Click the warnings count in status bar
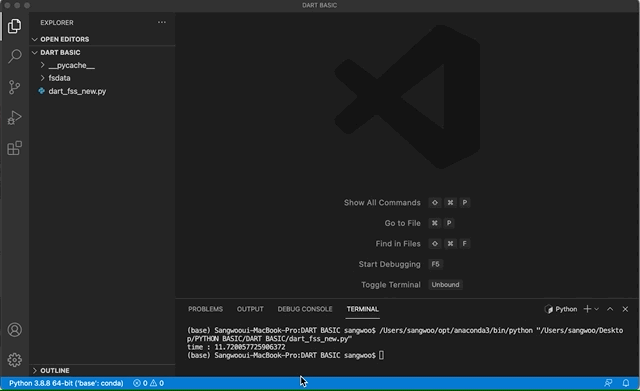Viewport: 640px width, 391px height. click(x=157, y=383)
